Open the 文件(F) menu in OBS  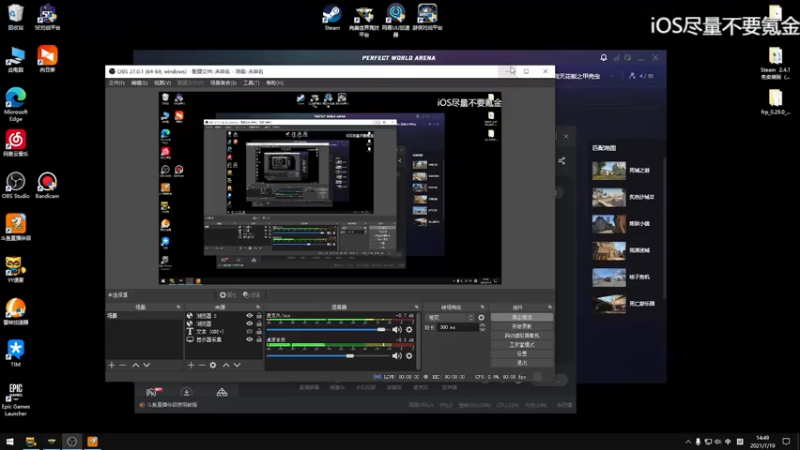[116, 83]
